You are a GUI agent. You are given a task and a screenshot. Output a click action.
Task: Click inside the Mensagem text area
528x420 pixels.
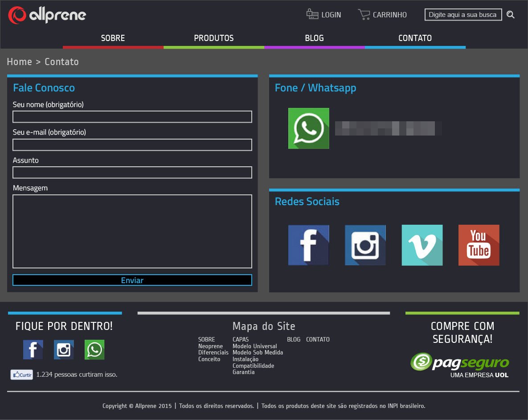click(x=132, y=231)
